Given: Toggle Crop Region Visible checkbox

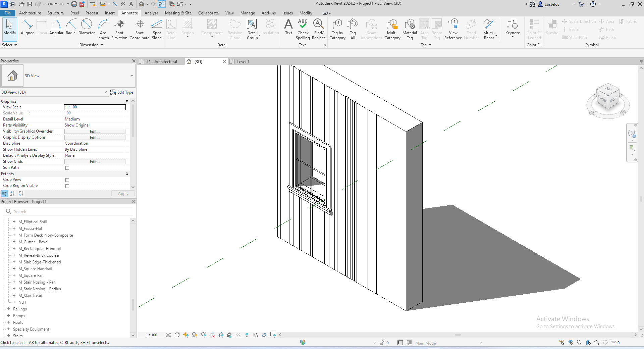Looking at the screenshot, I should point(67,186).
